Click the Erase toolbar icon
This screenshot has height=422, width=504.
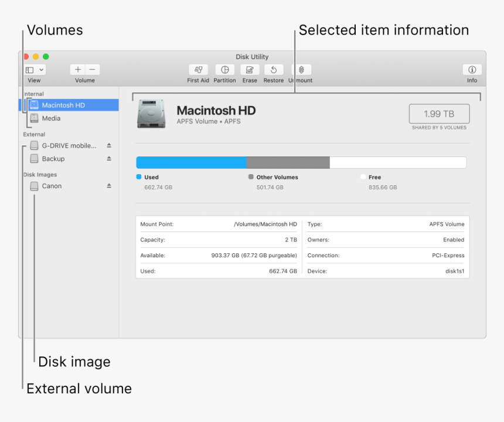click(250, 70)
